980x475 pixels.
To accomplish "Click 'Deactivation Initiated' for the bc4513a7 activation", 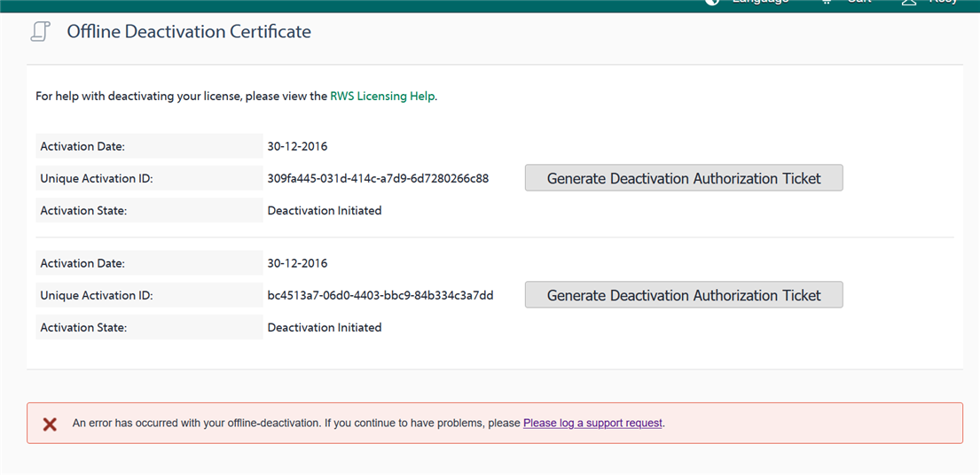I will point(325,327).
